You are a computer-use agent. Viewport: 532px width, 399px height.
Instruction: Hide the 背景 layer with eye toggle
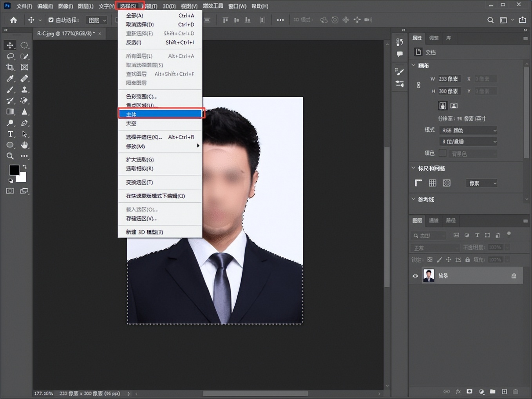pos(415,276)
